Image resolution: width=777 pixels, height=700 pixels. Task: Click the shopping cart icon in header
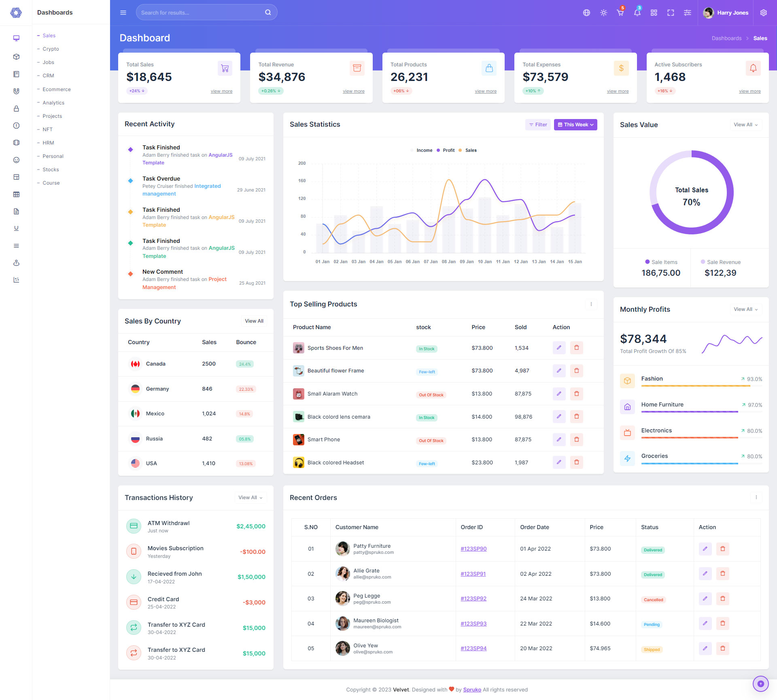pyautogui.click(x=620, y=13)
